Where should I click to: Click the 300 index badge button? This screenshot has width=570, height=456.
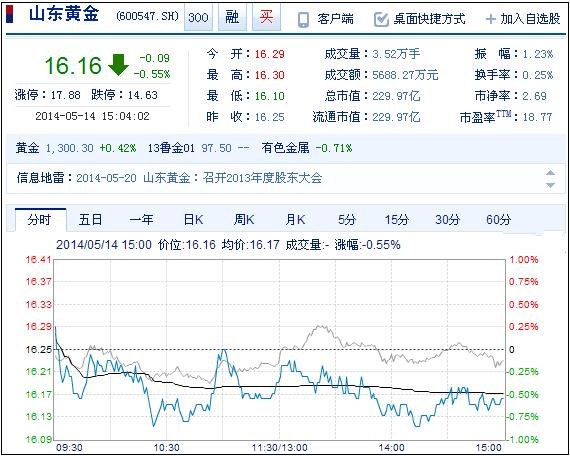point(198,17)
